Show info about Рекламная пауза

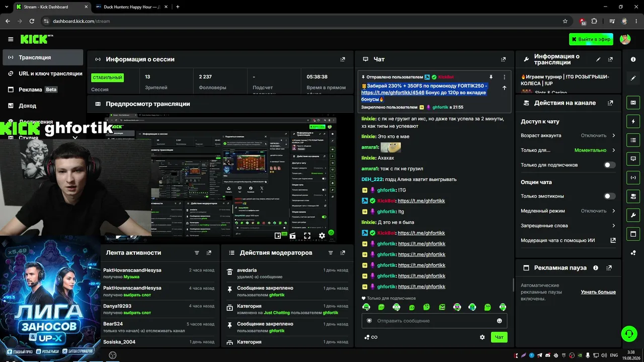pyautogui.click(x=596, y=268)
